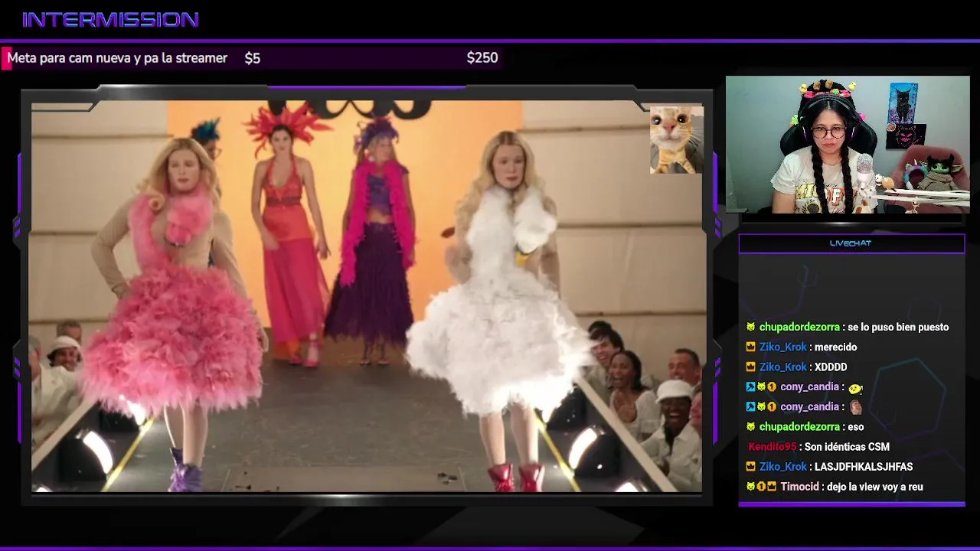The image size is (980, 551).
Task: Click the LIVECHAT panel header
Action: pos(851,243)
